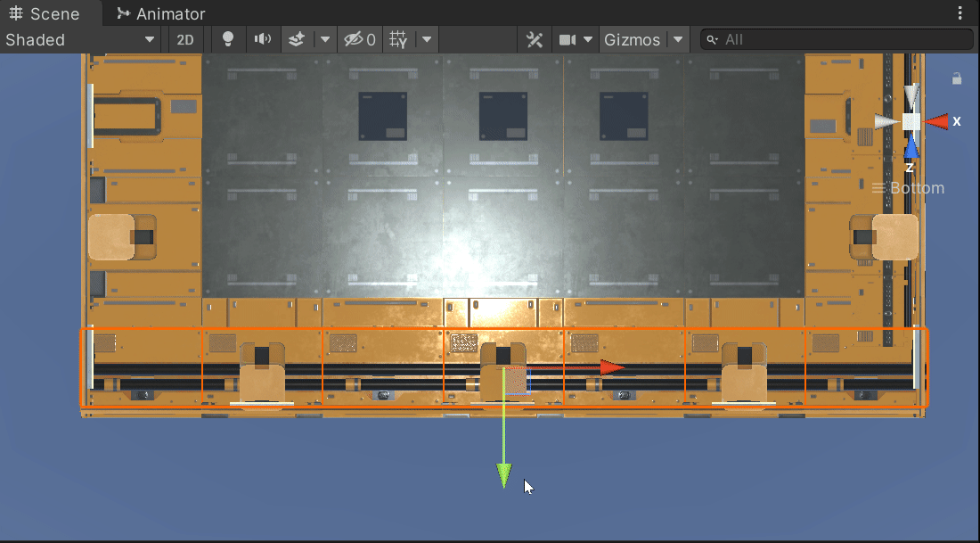Toggle Gizmos button
Viewport: 980px width, 543px height.
click(632, 39)
